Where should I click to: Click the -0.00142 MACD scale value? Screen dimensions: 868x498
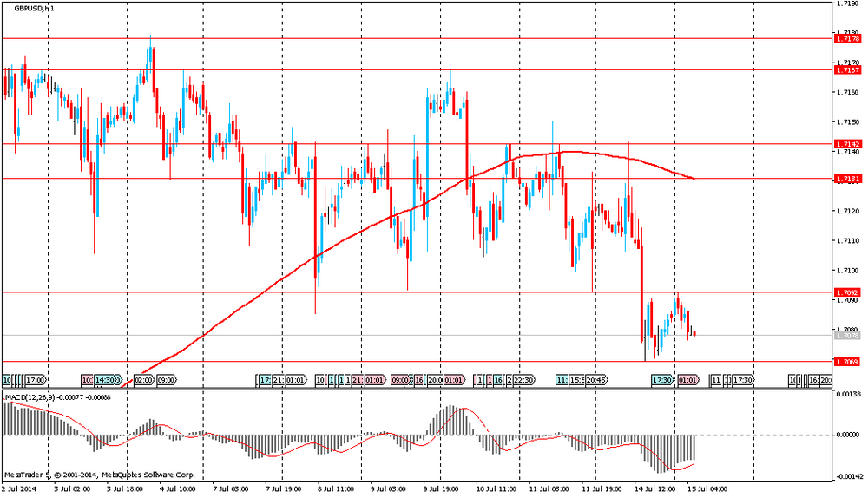(x=847, y=476)
